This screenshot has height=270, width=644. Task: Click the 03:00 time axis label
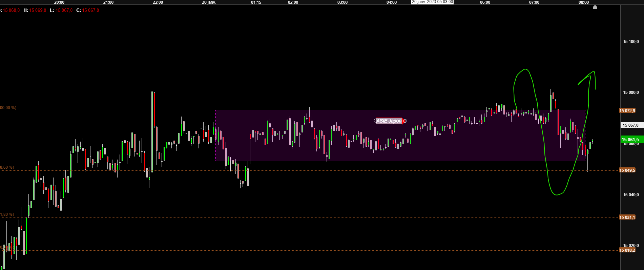point(342,2)
